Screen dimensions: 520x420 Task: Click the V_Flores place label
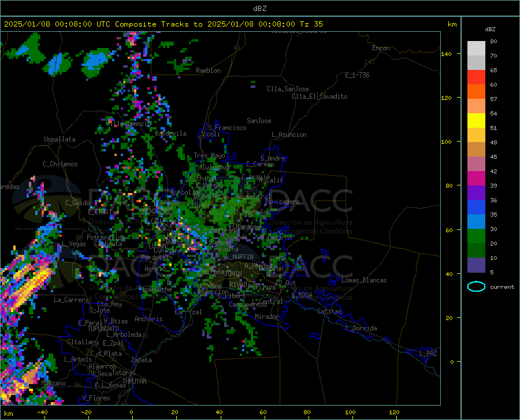(x=96, y=398)
